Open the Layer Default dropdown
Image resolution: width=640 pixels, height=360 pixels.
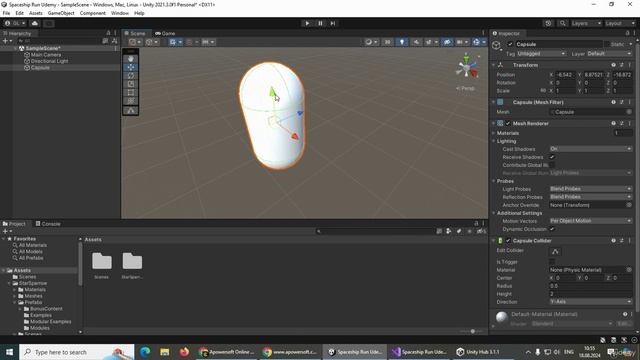[609, 53]
